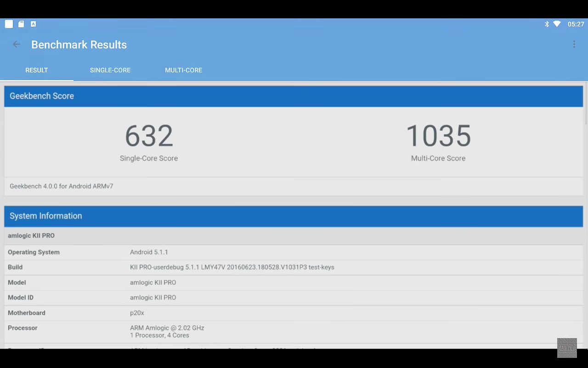Viewport: 588px width, 368px height.
Task: Click the status bar clock 05:27
Action: [576, 24]
